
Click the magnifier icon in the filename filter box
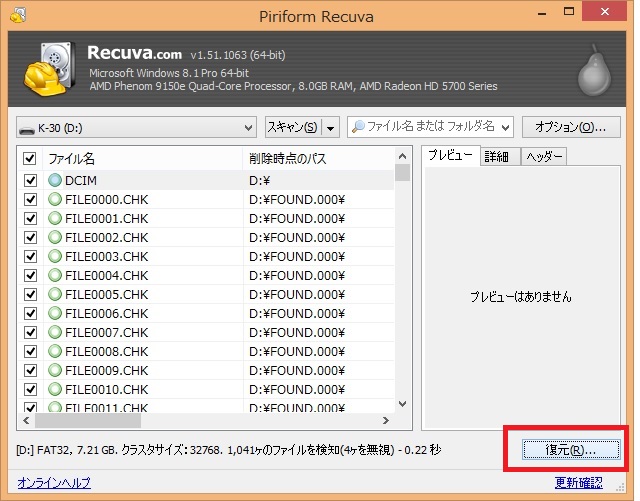click(358, 127)
